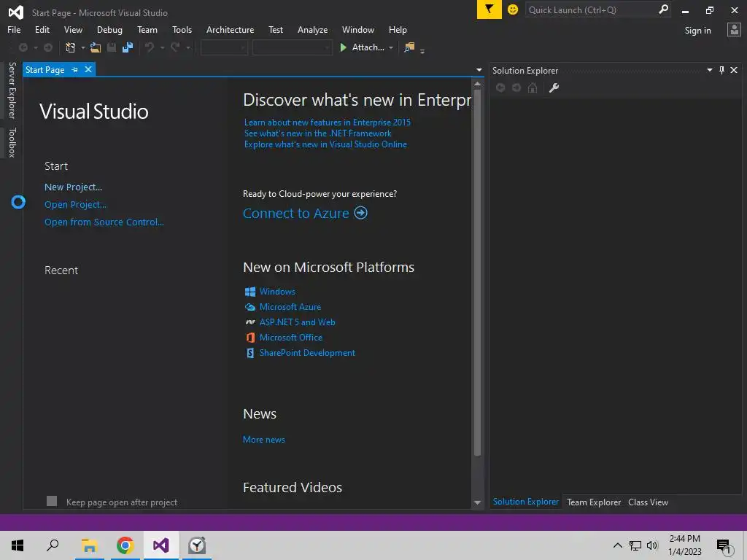Open the File menu
The width and height of the screenshot is (747, 560).
click(x=14, y=29)
